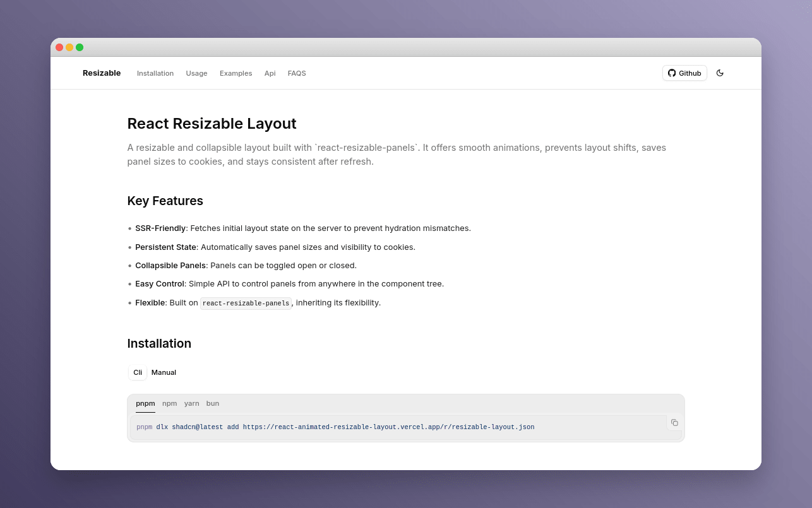Click the GitHub logo icon in the navbar
Screen dimensions: 812x508
[x=671, y=73]
